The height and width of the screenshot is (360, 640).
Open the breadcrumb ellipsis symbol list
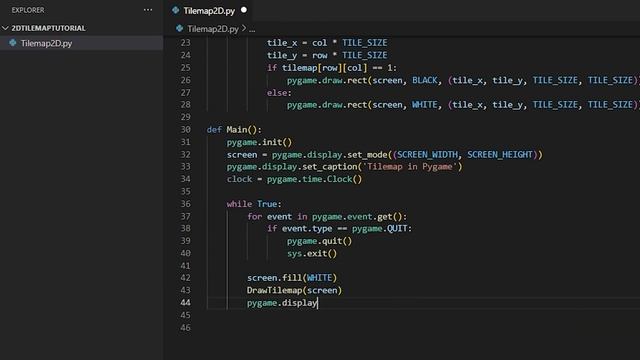pos(252,29)
